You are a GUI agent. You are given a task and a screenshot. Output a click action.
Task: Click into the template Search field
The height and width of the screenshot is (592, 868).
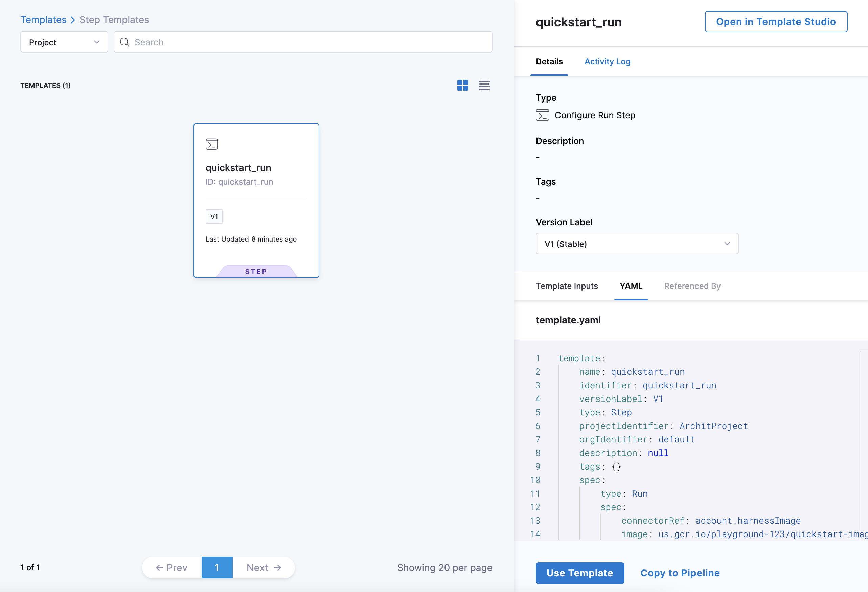click(x=310, y=42)
